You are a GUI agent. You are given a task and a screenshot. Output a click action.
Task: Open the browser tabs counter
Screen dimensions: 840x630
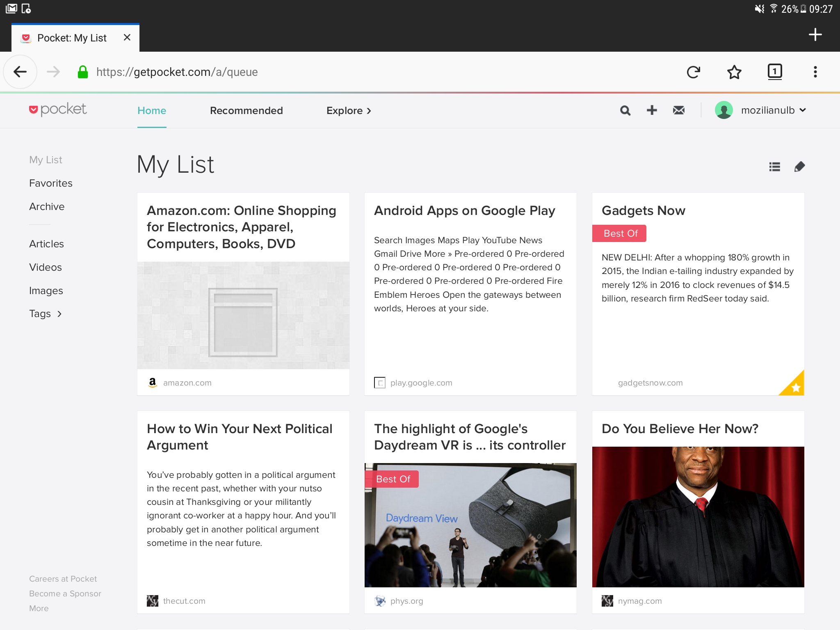coord(774,72)
